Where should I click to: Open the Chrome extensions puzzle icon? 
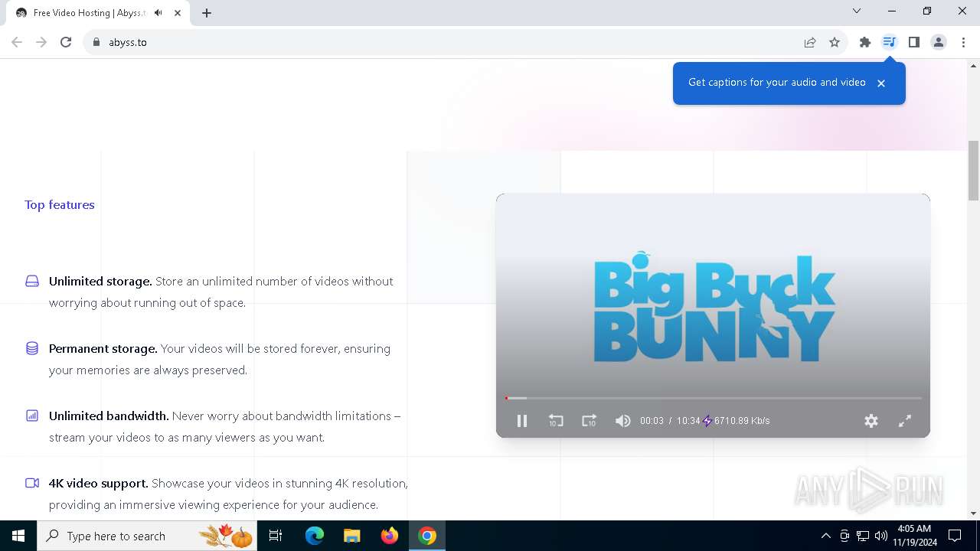pos(865,42)
